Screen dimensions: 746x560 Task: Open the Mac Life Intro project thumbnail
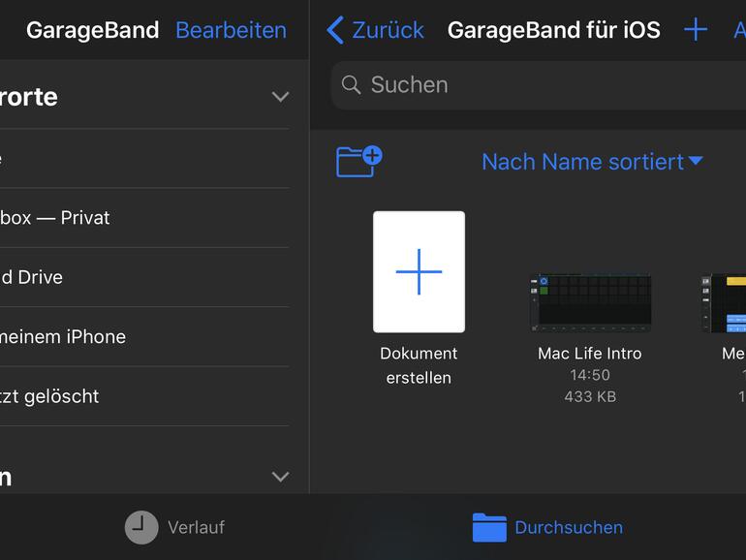tap(590, 302)
